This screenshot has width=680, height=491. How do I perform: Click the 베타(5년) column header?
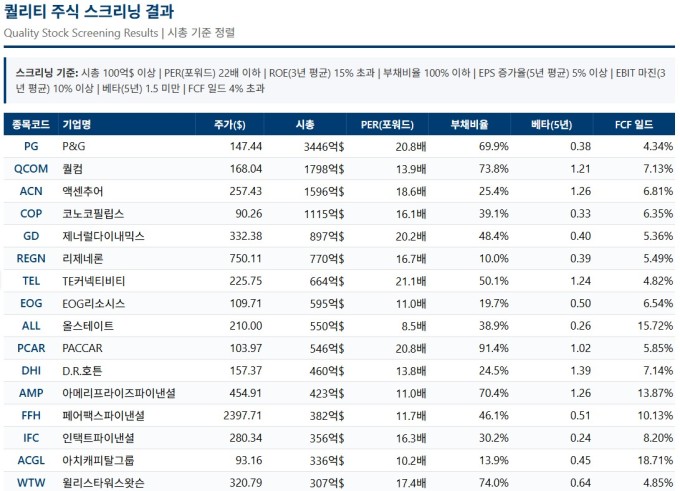pos(552,125)
